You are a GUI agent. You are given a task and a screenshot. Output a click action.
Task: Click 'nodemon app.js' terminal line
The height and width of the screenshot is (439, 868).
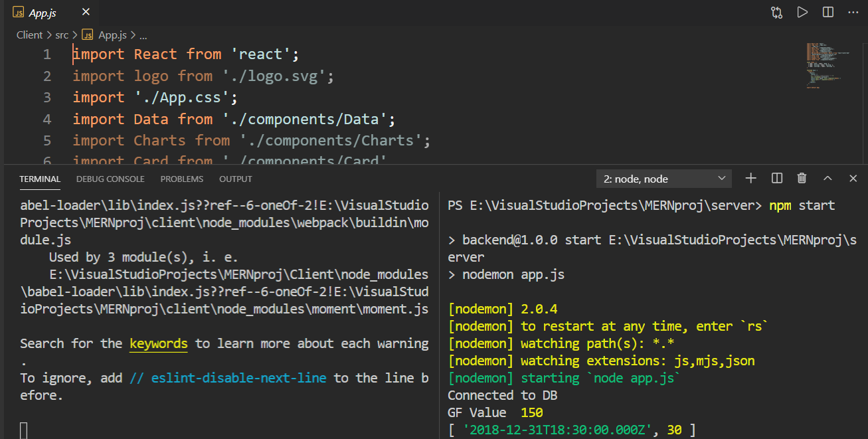(x=513, y=274)
